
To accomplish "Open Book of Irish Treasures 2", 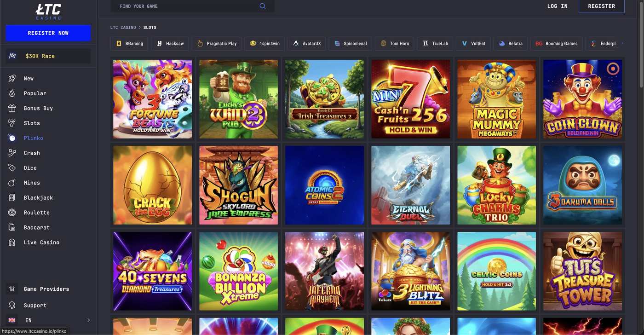I will pyautogui.click(x=325, y=99).
